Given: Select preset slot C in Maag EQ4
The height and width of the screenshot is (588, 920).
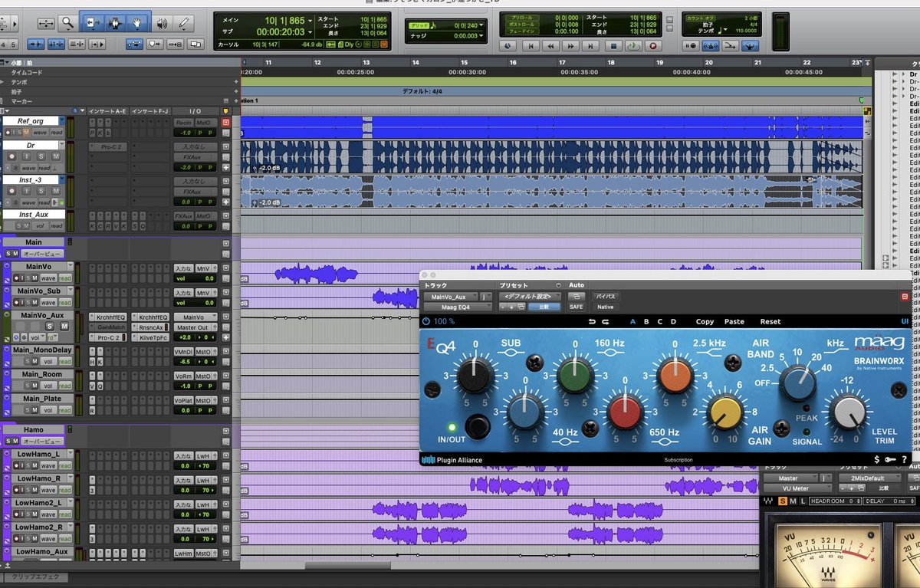Looking at the screenshot, I should [x=659, y=321].
